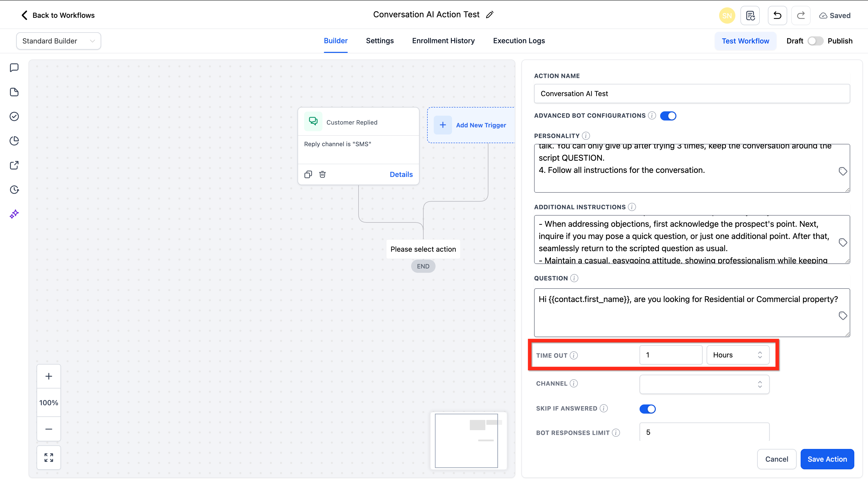The height and width of the screenshot is (482, 868).
Task: Zoom in on the canvas
Action: [x=49, y=376]
